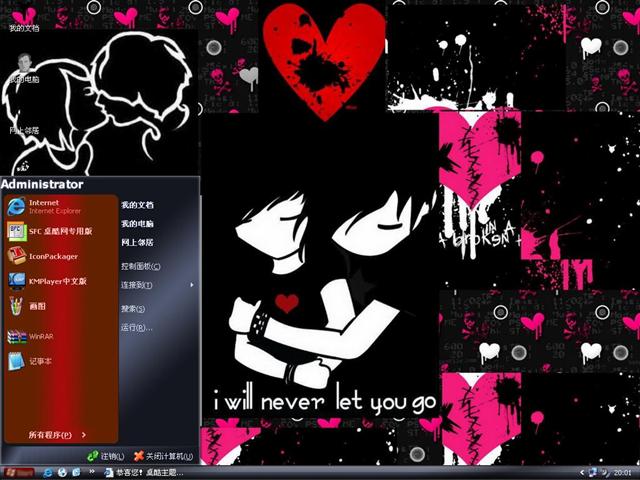Open Internet Explorer from Start menu
Screen dimensions: 640x480
pos(61,207)
